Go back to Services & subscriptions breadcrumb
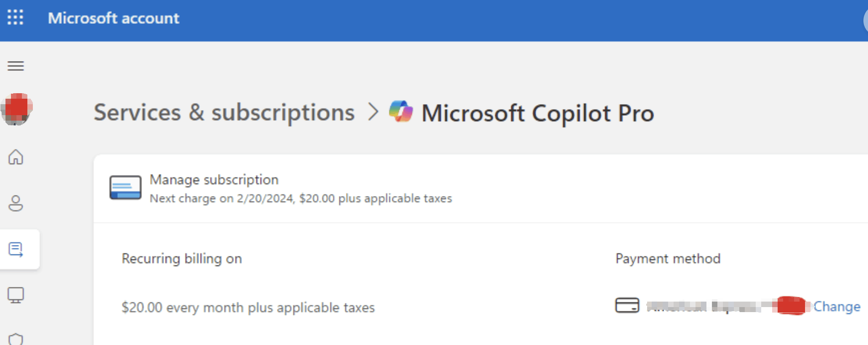Image resolution: width=868 pixels, height=345 pixels. (224, 112)
